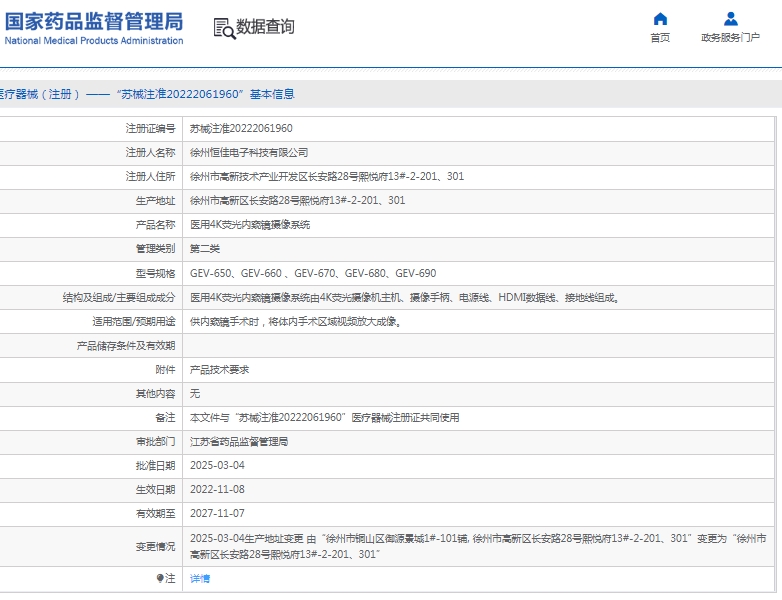This screenshot has width=782, height=600.
Task: Click the 数据查询 heading text
Action: [265, 26]
